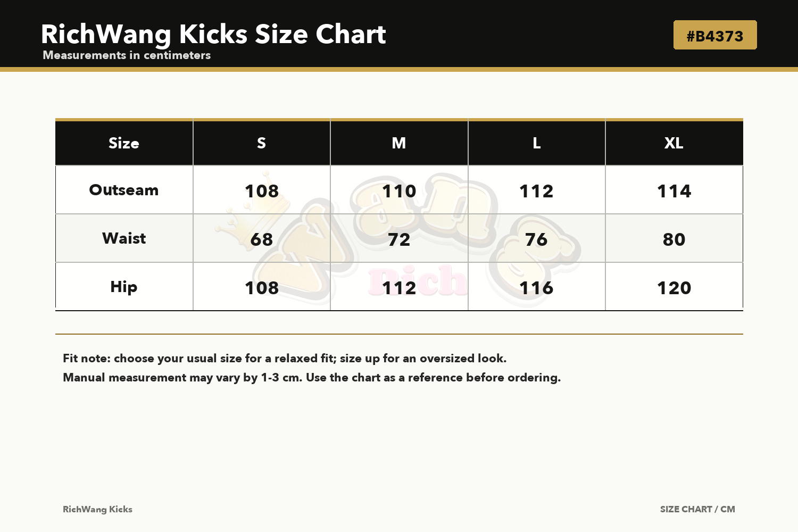Click the #B4373 product code badge
Viewport: 798px width, 532px height.
pyautogui.click(x=715, y=35)
